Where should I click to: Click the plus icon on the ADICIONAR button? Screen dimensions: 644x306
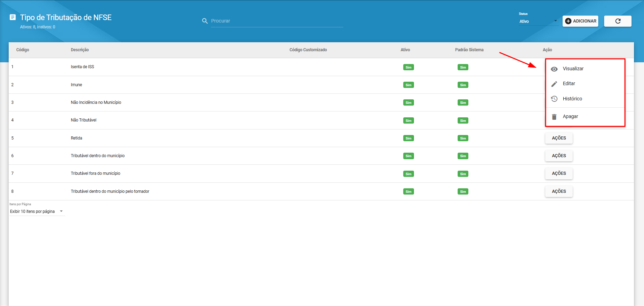coord(568,21)
